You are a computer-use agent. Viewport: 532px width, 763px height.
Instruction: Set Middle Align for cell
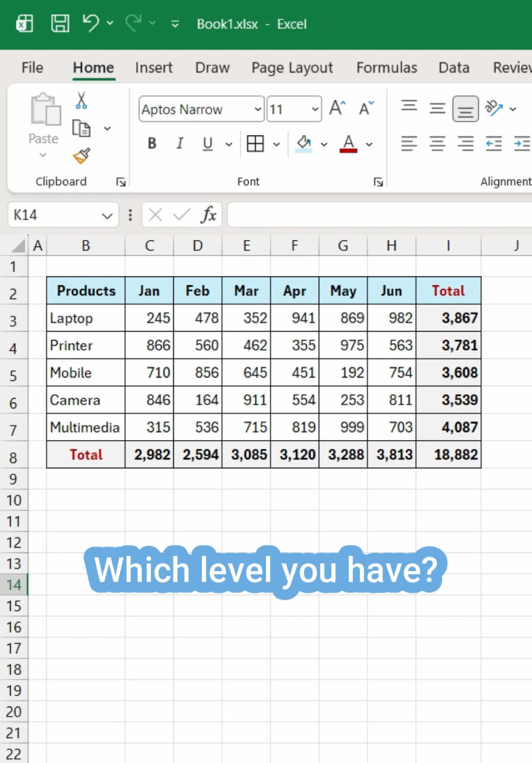coord(437,108)
